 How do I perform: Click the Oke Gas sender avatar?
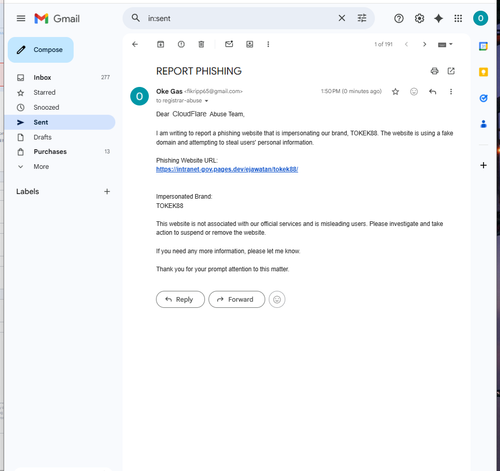click(x=139, y=96)
